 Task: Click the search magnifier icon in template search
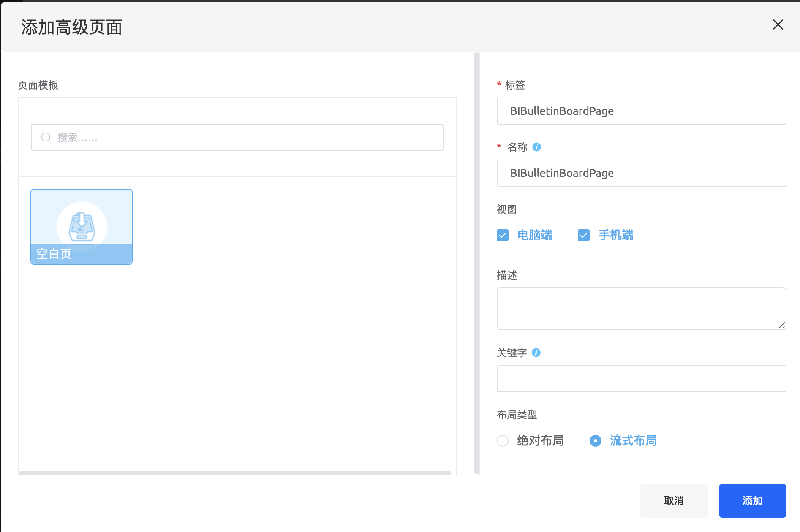(46, 137)
